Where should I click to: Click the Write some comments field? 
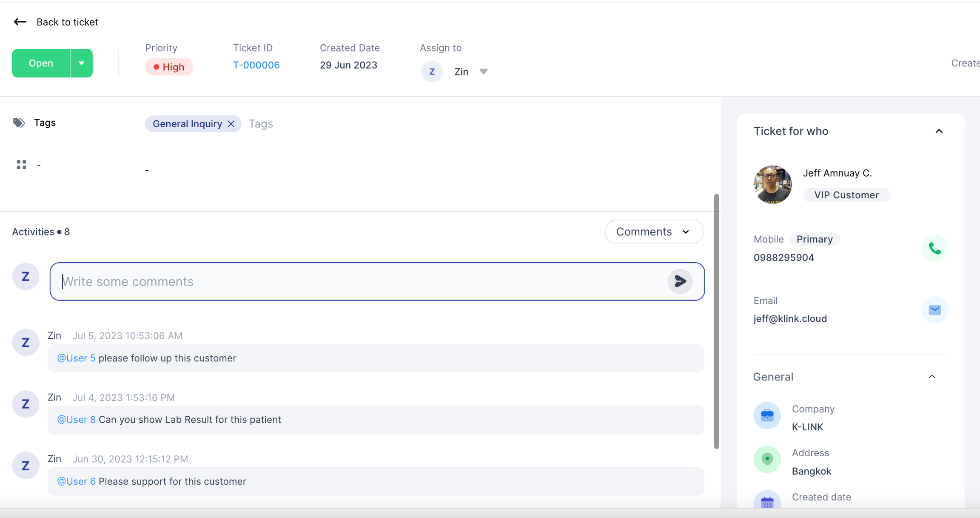point(362,281)
